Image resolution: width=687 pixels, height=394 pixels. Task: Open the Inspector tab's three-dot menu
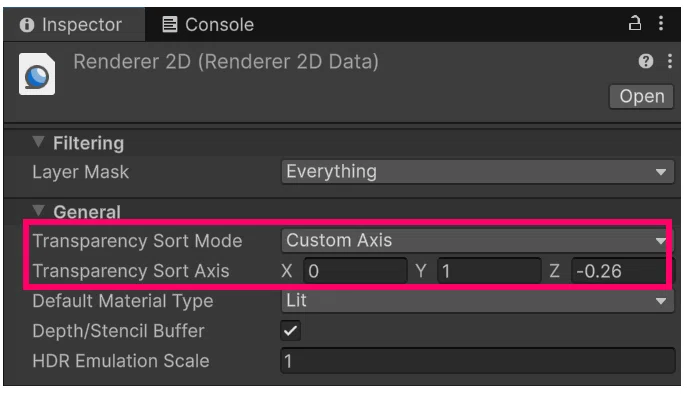(x=661, y=23)
